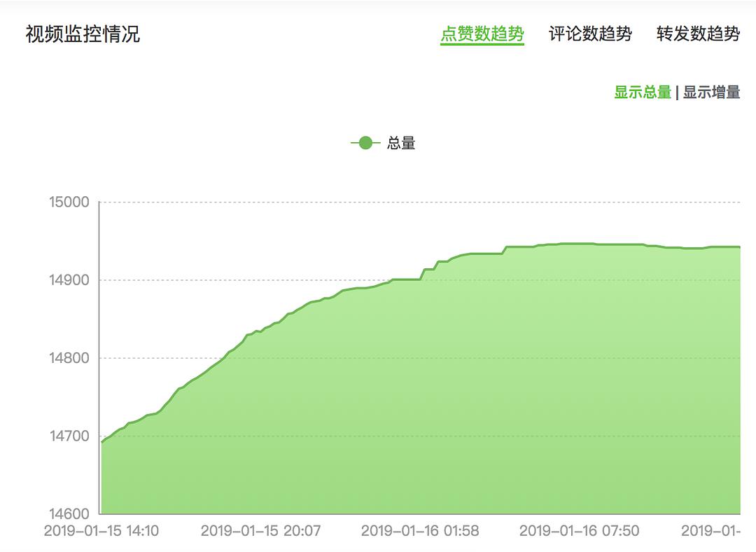
Task: Open the 评论数趋势 tab
Action: tap(590, 34)
